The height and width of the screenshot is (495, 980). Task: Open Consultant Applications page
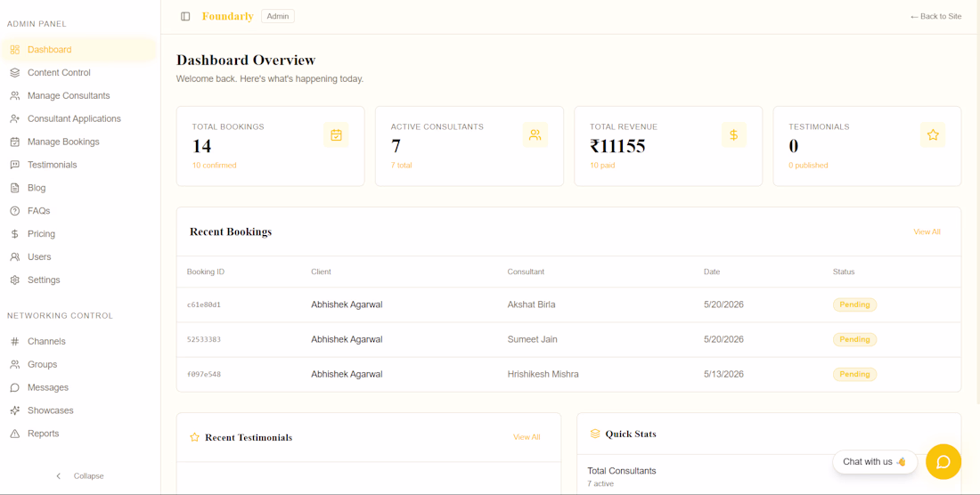pyautogui.click(x=78, y=118)
